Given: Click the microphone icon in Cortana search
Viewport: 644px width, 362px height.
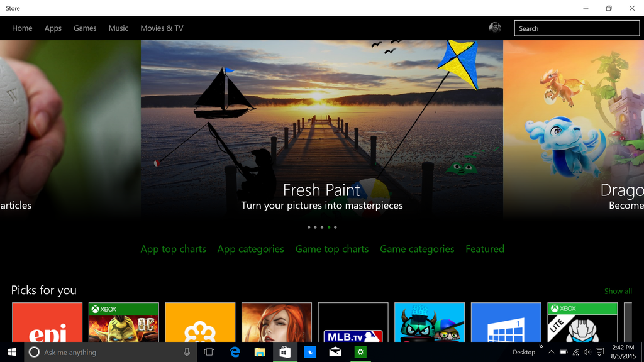Looking at the screenshot, I should (187, 352).
